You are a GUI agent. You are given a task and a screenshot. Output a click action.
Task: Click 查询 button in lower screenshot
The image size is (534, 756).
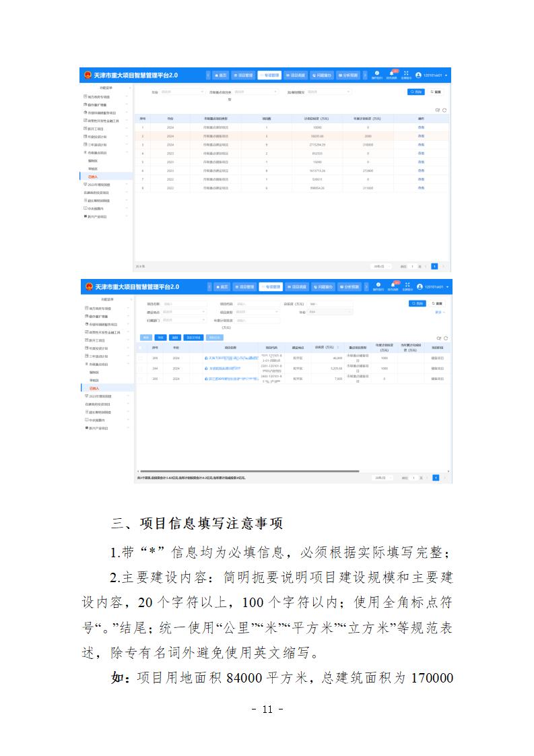tap(418, 303)
